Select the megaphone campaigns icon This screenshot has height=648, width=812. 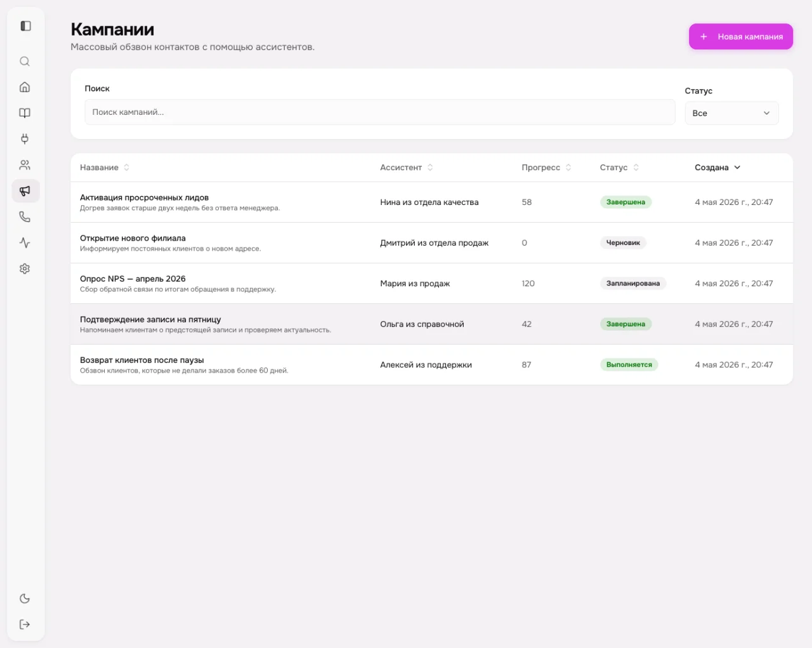pyautogui.click(x=25, y=191)
